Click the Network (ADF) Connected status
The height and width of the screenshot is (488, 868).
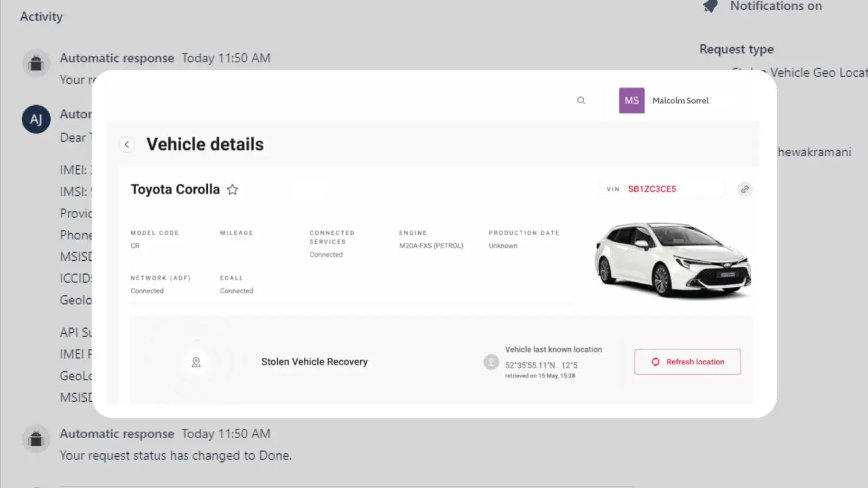click(x=147, y=291)
